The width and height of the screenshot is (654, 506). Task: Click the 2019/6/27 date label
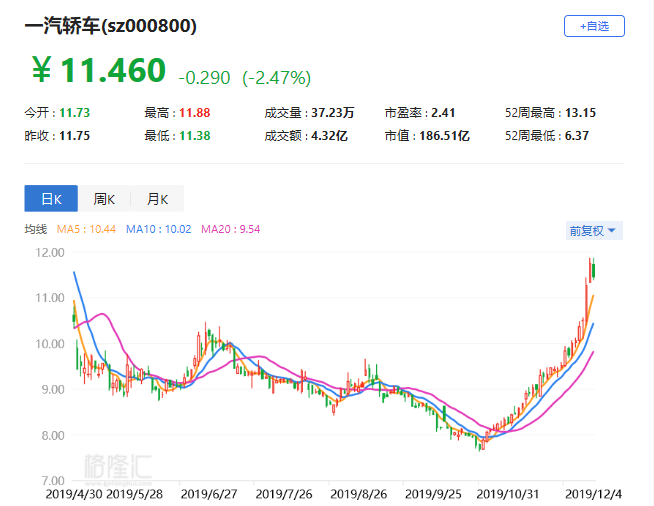click(209, 494)
